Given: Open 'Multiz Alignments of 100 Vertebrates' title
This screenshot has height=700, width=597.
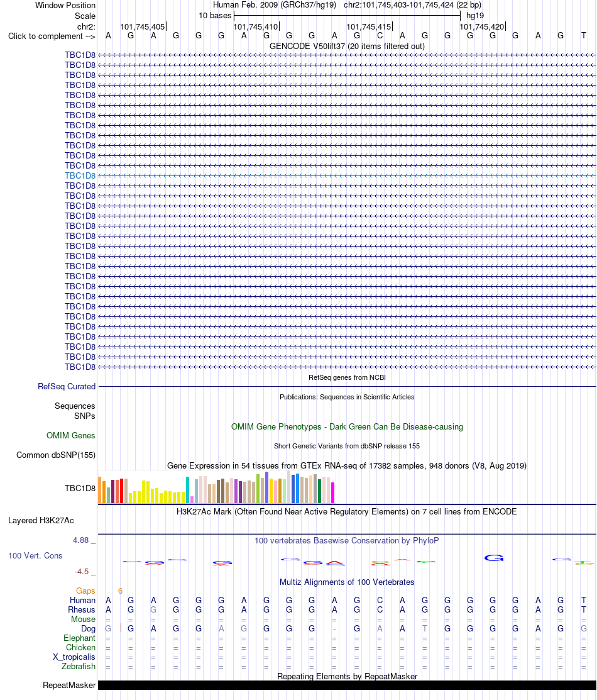Looking at the screenshot, I should (347, 582).
